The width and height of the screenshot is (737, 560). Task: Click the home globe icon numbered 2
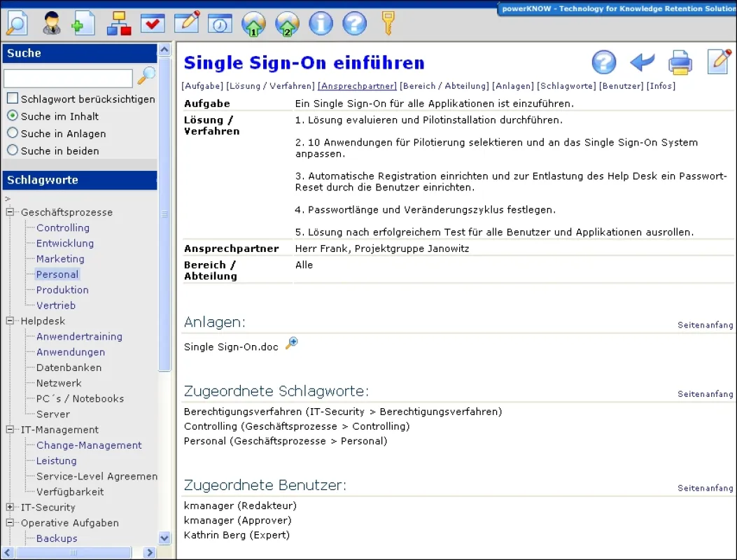tap(287, 24)
